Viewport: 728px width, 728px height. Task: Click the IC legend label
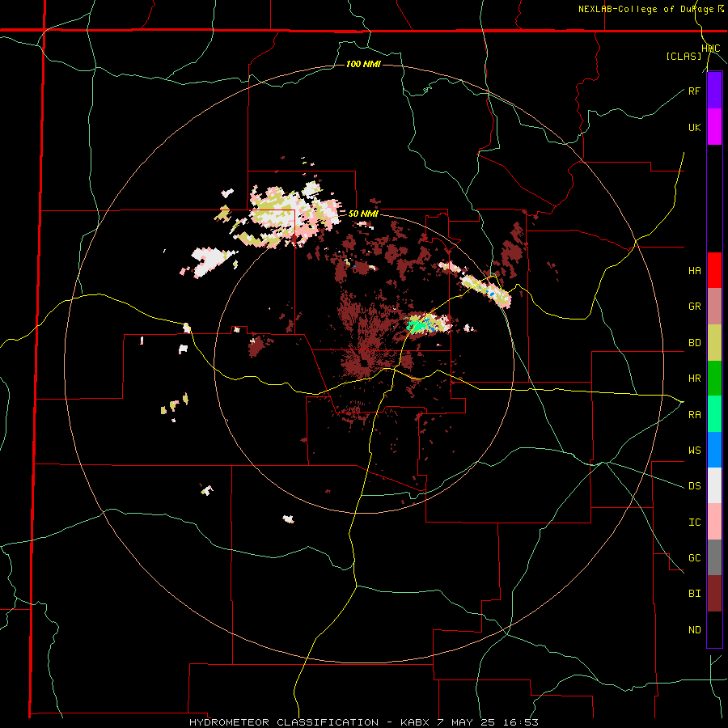[x=694, y=523]
